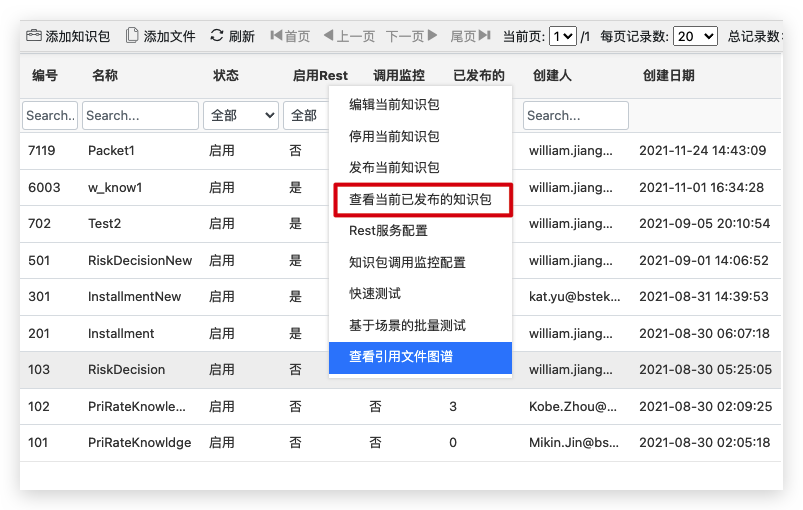Click the Add File document icon
Screen dimensions: 803x510
tap(132, 36)
